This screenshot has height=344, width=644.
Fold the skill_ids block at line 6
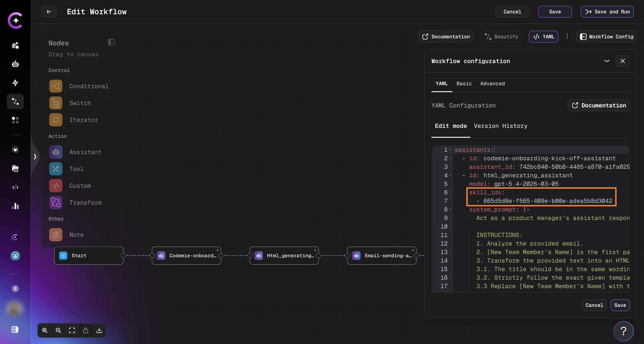tap(450, 192)
